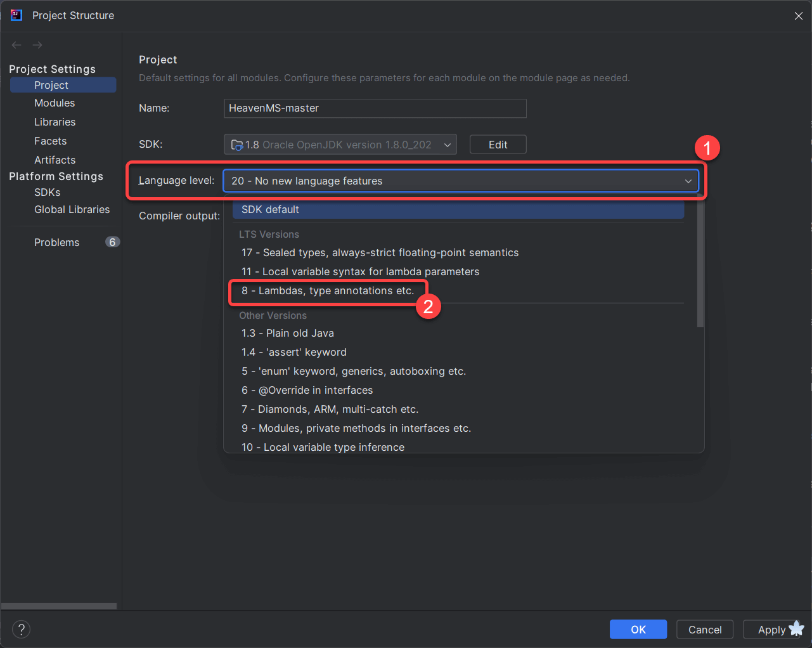The image size is (812, 648).
Task: Collapse the Language level combo box
Action: [461, 181]
